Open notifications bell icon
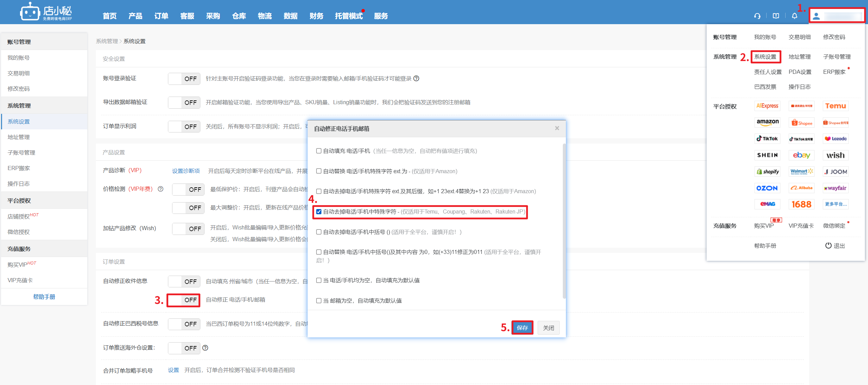 pyautogui.click(x=795, y=16)
